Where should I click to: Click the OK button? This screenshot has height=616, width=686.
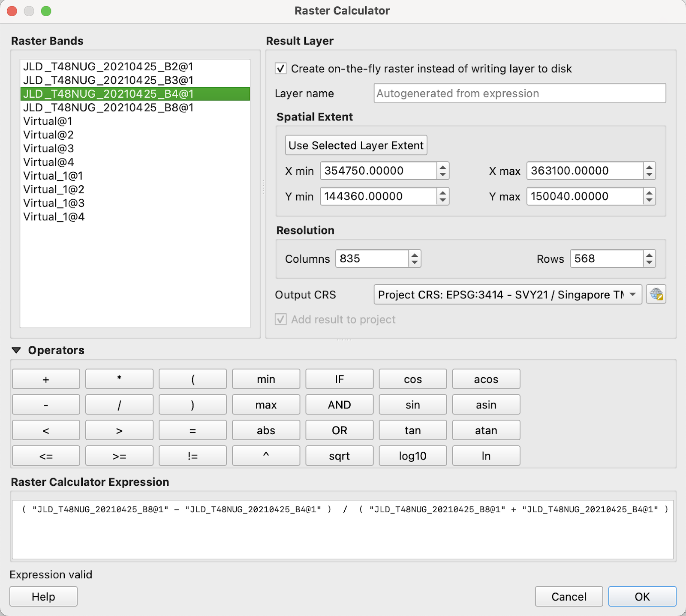[642, 596]
